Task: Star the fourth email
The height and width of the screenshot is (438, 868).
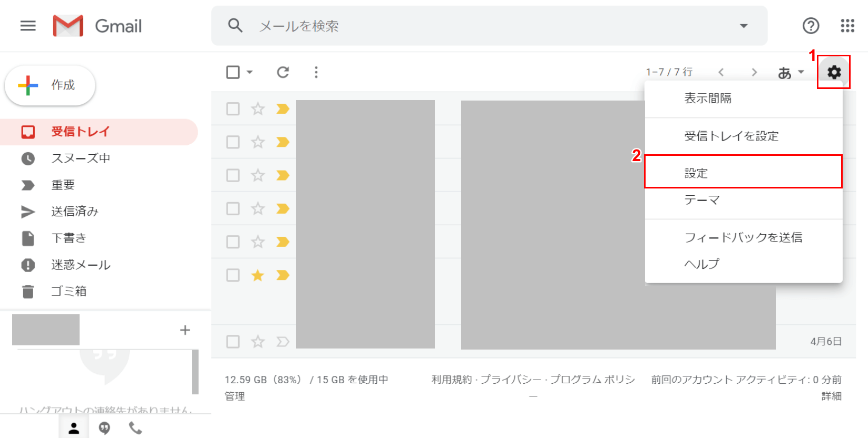Action: pyautogui.click(x=258, y=208)
